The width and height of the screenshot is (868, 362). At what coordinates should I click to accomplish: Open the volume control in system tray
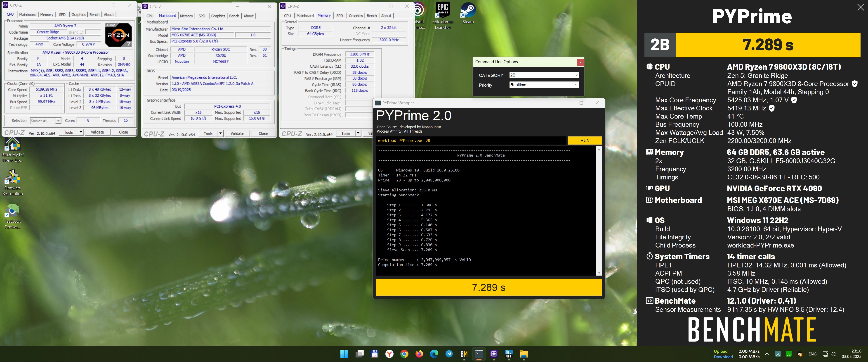(833, 354)
